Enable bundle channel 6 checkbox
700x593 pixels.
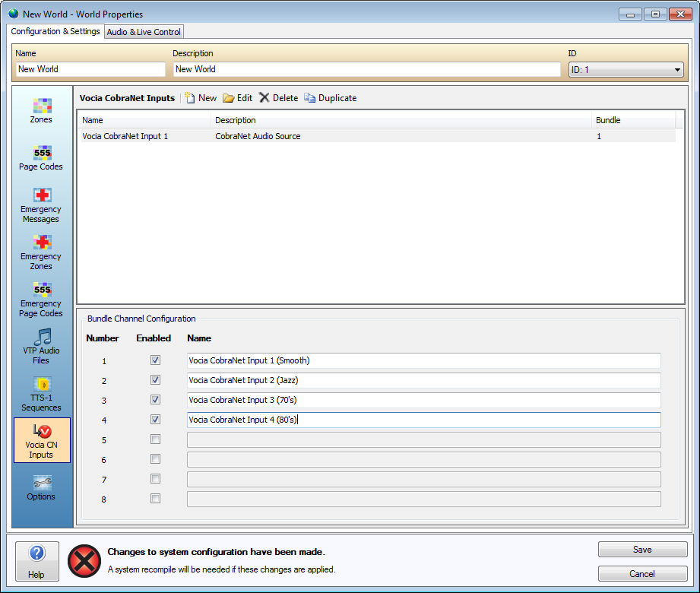(x=155, y=459)
